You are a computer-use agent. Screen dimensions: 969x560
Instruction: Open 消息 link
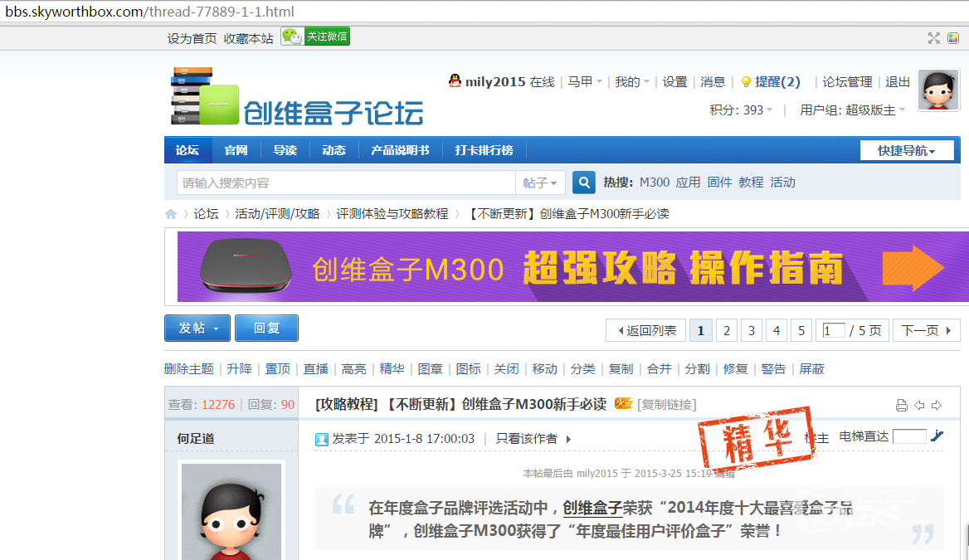point(713,81)
